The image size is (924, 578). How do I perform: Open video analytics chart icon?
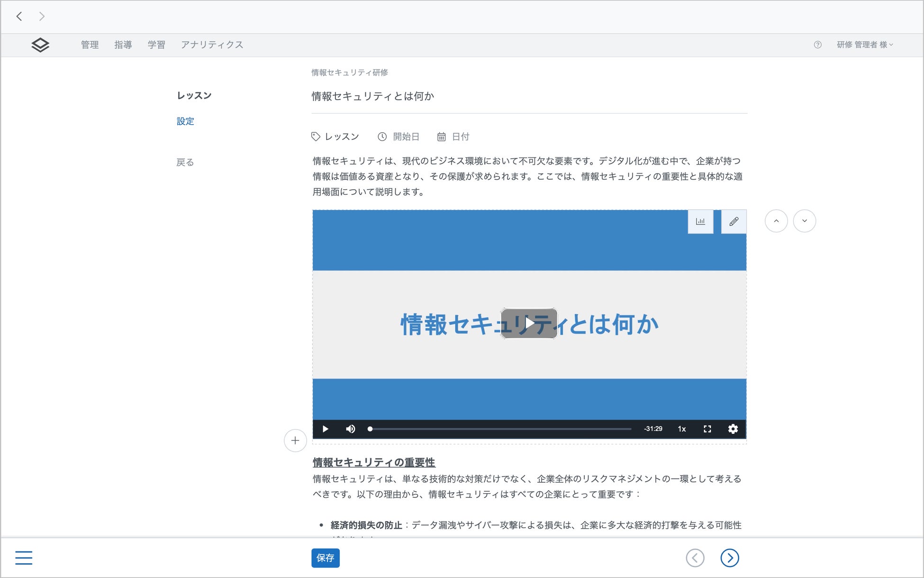[700, 221]
